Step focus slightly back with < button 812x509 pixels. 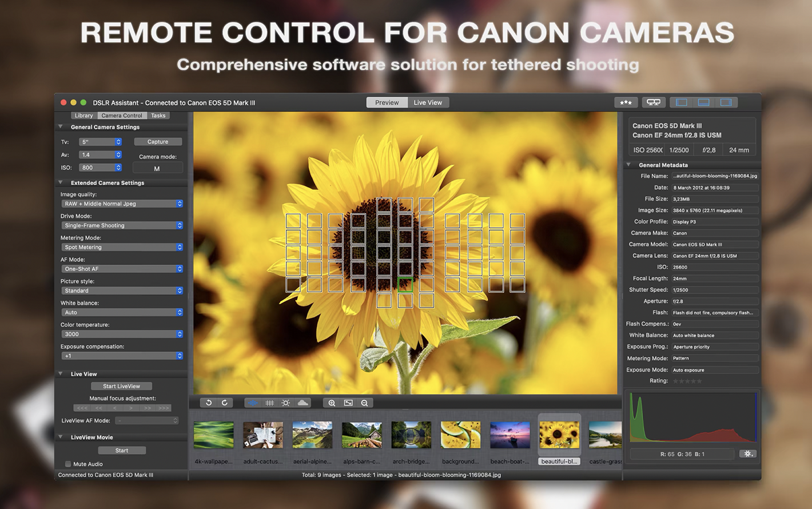click(x=115, y=408)
